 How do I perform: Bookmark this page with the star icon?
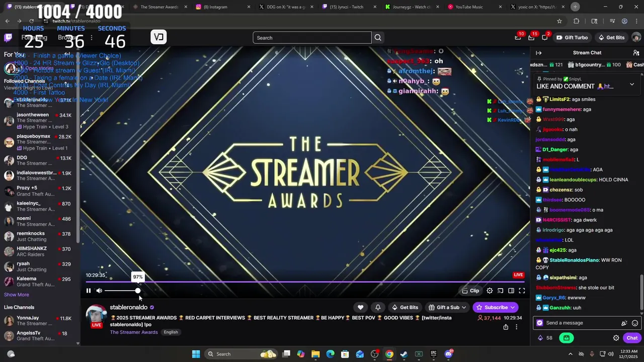click(559, 21)
